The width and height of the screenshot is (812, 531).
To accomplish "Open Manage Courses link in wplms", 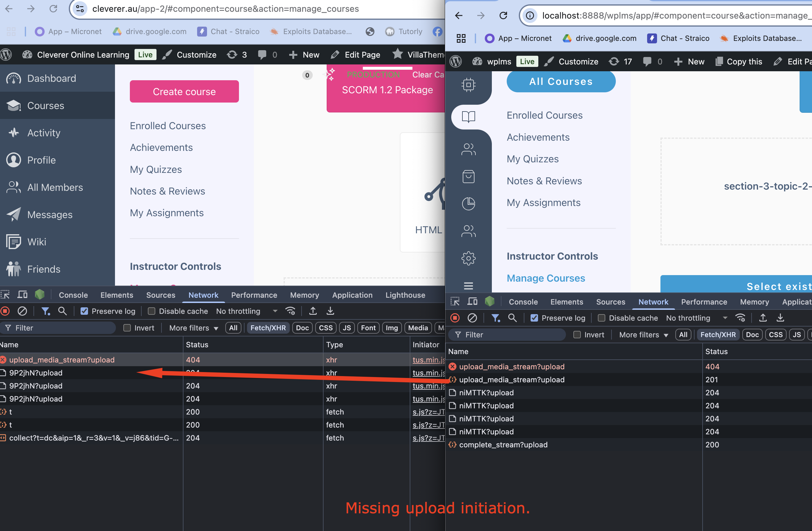I will 546,278.
